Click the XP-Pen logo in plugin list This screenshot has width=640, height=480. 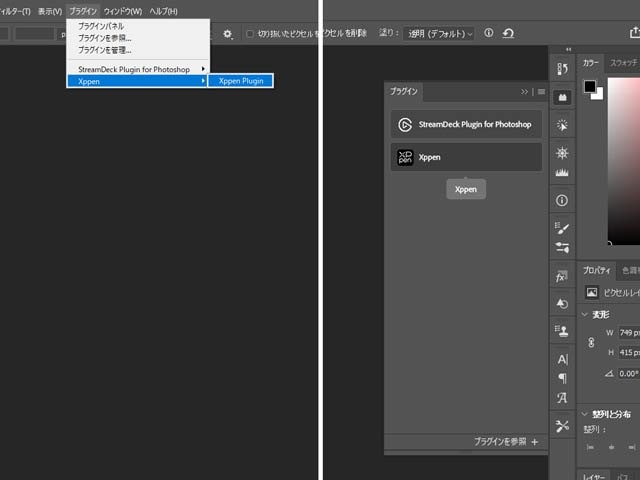tap(405, 157)
